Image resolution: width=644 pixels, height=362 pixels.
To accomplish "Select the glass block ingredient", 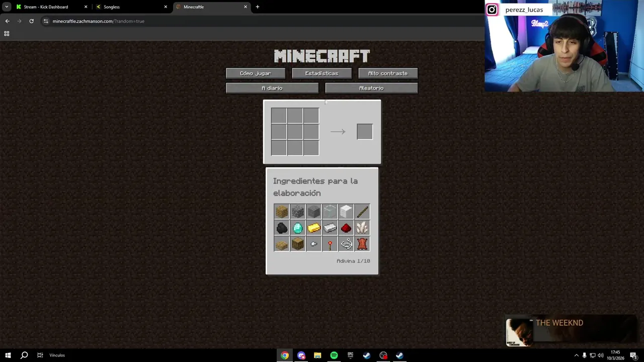I will (330, 212).
